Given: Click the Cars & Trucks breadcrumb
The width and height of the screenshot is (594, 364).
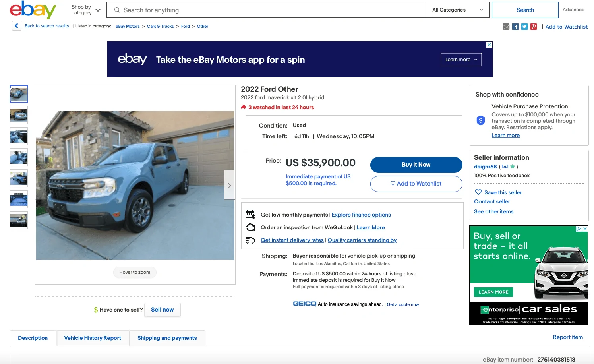Looking at the screenshot, I should pyautogui.click(x=161, y=27).
